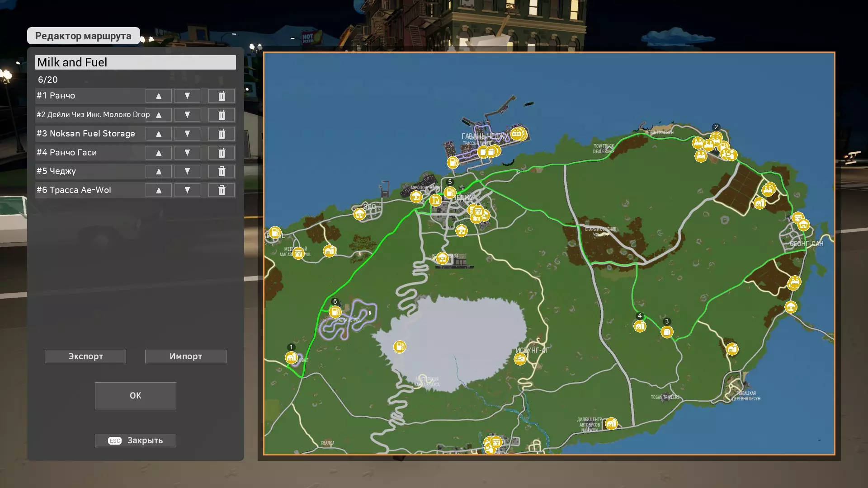Click bus dealership icon near Namwon
This screenshot has height=488, width=868.
611,423
